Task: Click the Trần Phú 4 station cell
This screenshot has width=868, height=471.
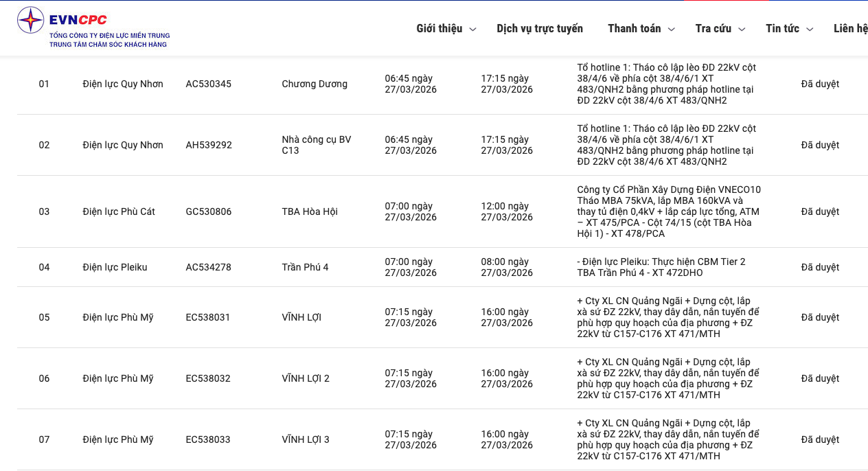Action: coord(305,267)
